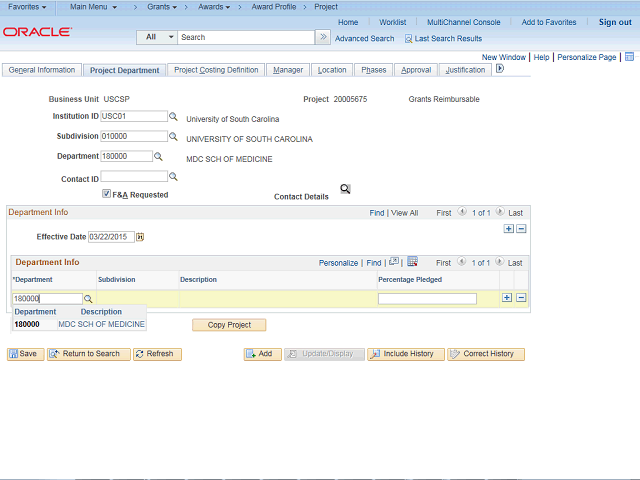Click View All in outer Department Info
The image size is (640, 480).
coord(404,213)
